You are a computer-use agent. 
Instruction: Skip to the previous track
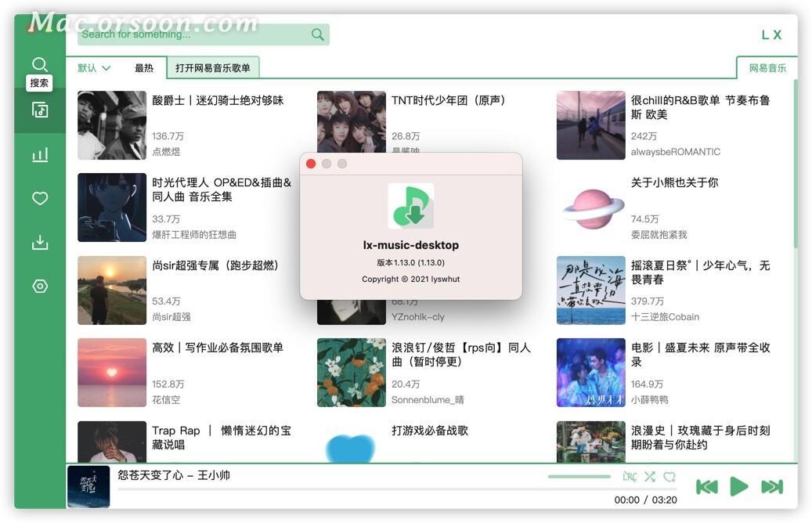[707, 487]
